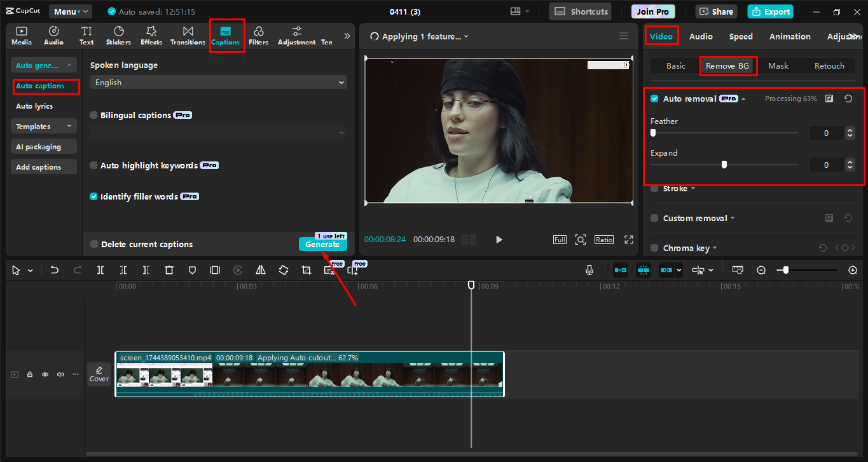868x462 pixels.
Task: Zoom in the timeline with plus icon
Action: coord(853,270)
